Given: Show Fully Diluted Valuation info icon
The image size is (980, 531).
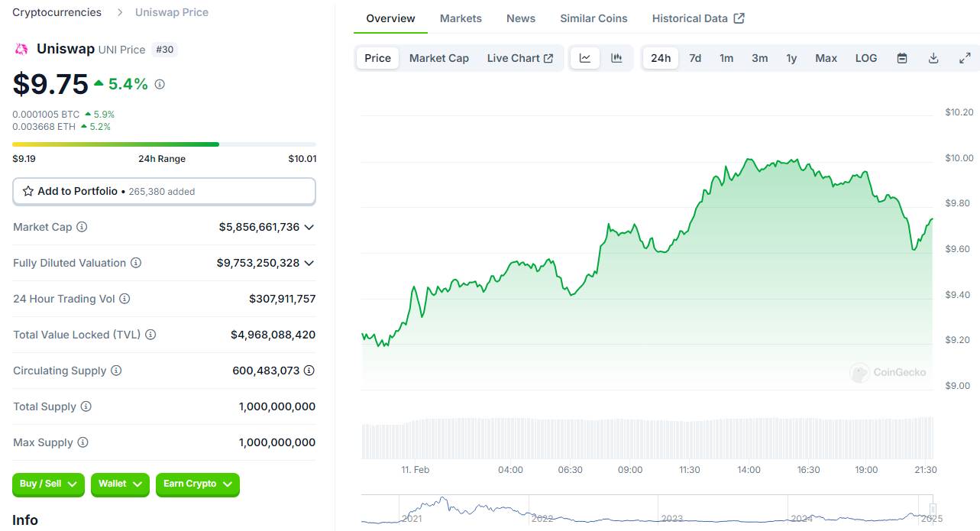Looking at the screenshot, I should pos(136,263).
